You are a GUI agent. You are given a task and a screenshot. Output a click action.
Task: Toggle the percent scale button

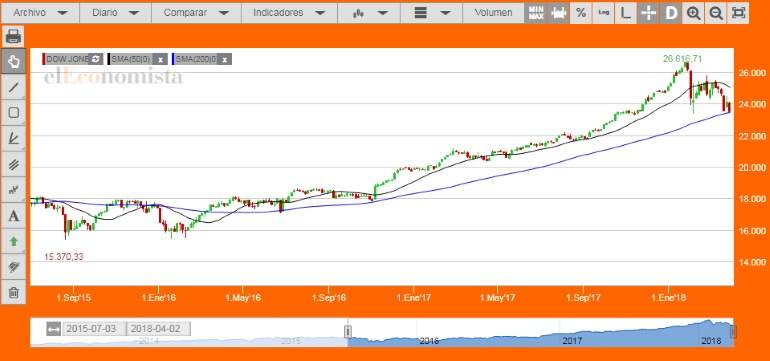click(581, 13)
